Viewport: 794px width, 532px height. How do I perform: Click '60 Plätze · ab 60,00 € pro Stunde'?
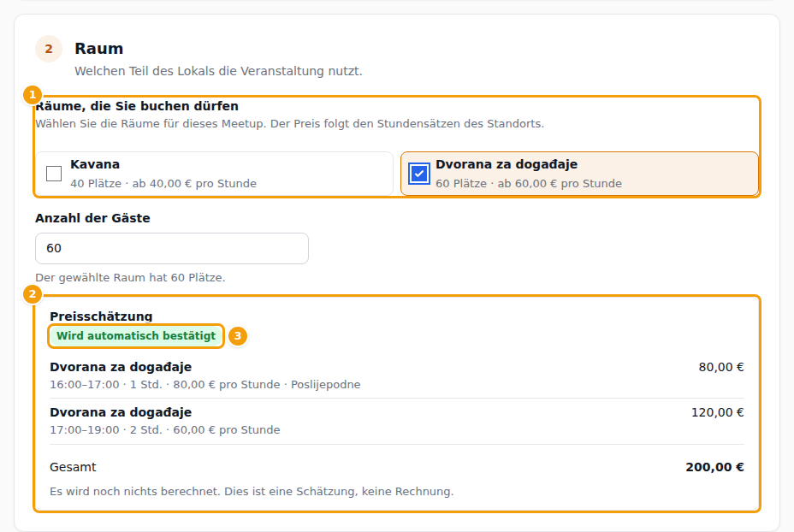529,183
